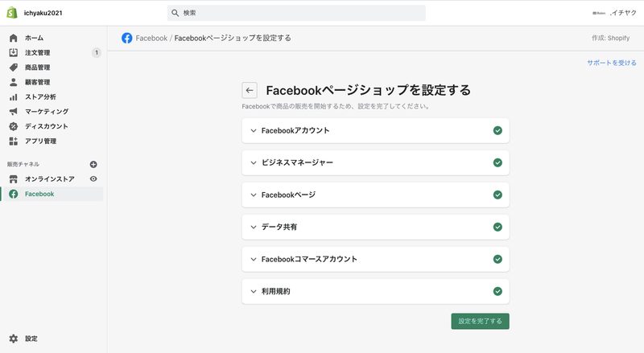Screen dimensions: 644x353
Task: Click the オンラインストア storefront icon
Action: (13, 179)
